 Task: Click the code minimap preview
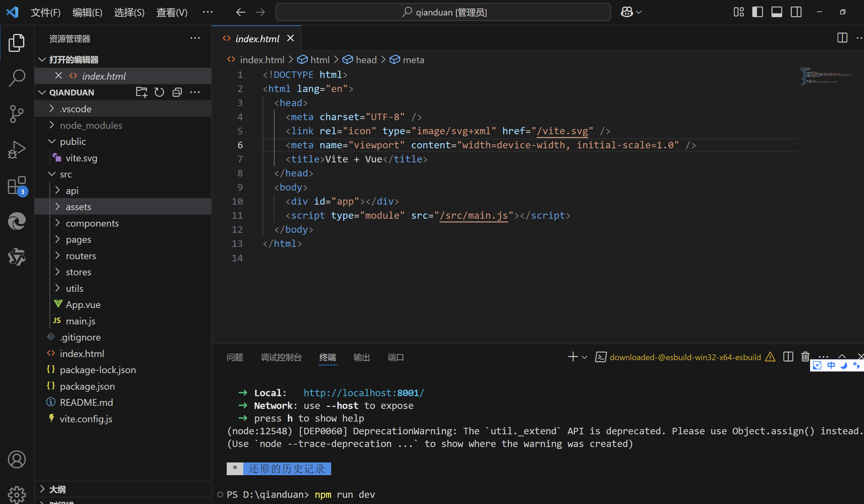(826, 76)
